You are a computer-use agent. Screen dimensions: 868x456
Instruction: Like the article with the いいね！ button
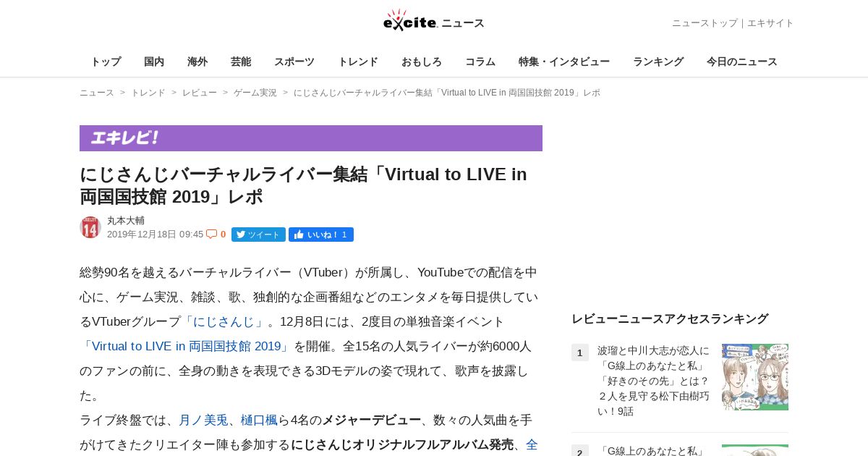click(x=321, y=235)
